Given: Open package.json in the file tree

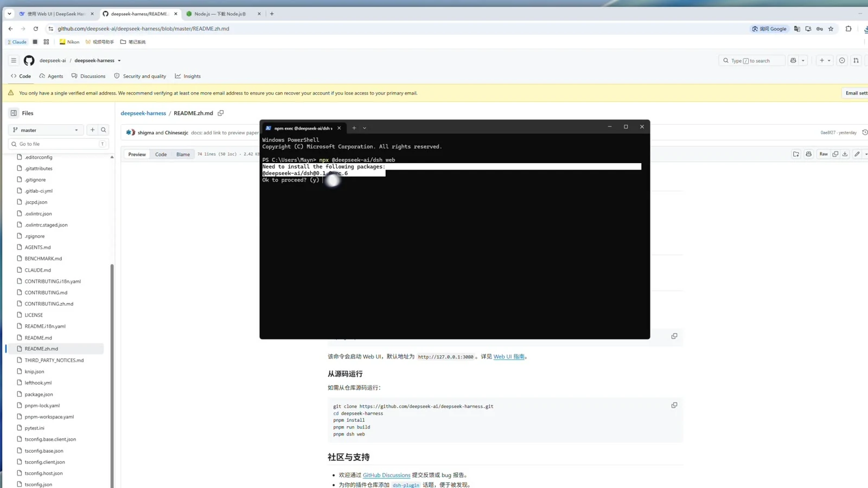Looking at the screenshot, I should pyautogui.click(x=39, y=394).
